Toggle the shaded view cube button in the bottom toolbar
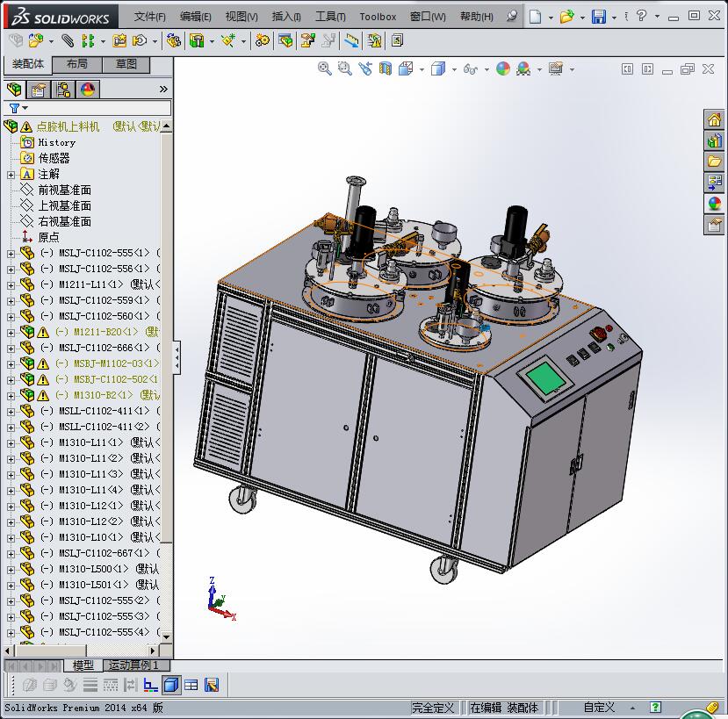 171,685
